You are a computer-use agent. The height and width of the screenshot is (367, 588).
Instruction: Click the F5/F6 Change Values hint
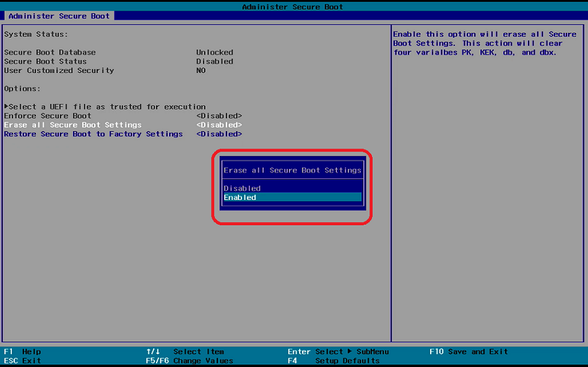[189, 361]
